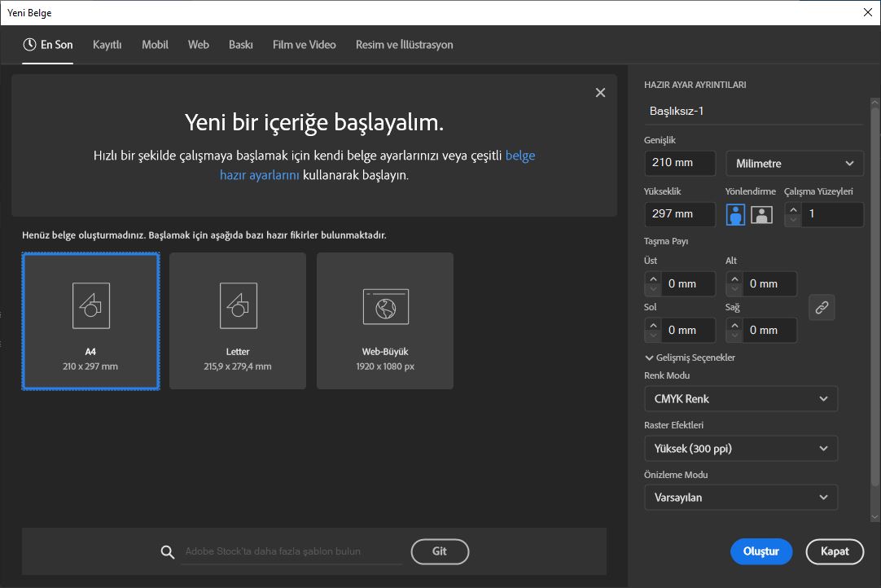Click the document name field Başlıksız-1

point(753,112)
